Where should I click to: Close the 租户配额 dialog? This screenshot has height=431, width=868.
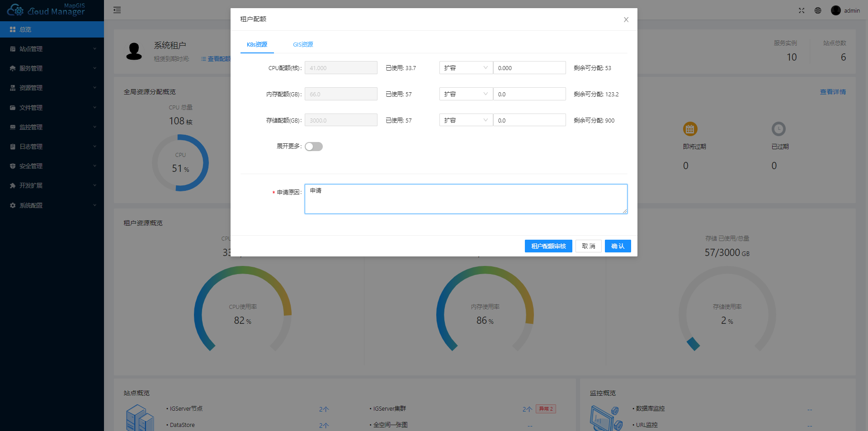(x=626, y=19)
